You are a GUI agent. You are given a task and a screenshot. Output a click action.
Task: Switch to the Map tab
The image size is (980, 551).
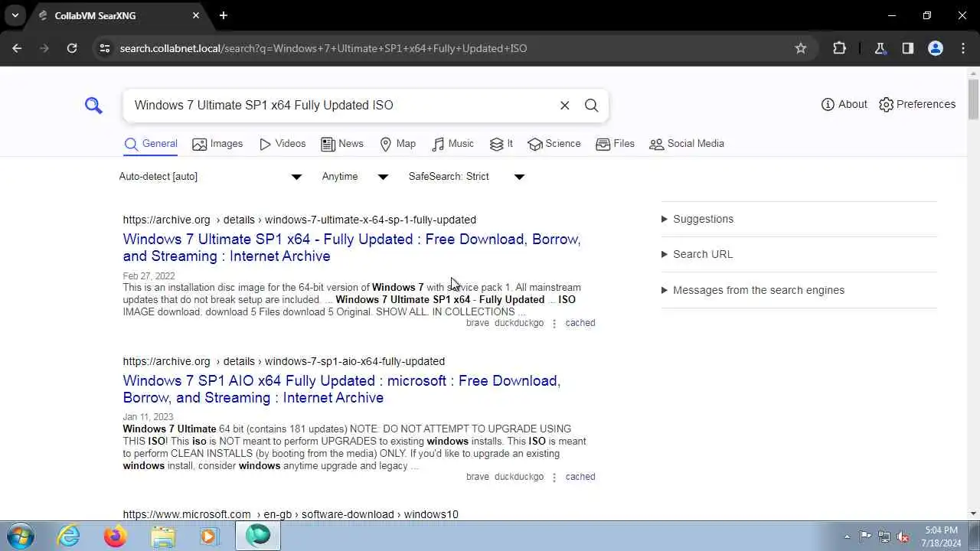[x=398, y=144]
